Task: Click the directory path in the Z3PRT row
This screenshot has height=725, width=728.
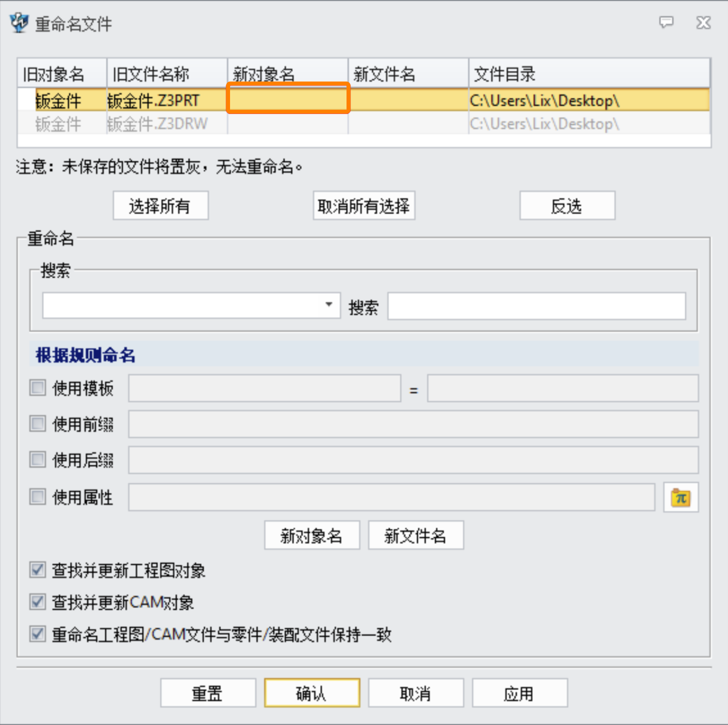Action: 545,100
